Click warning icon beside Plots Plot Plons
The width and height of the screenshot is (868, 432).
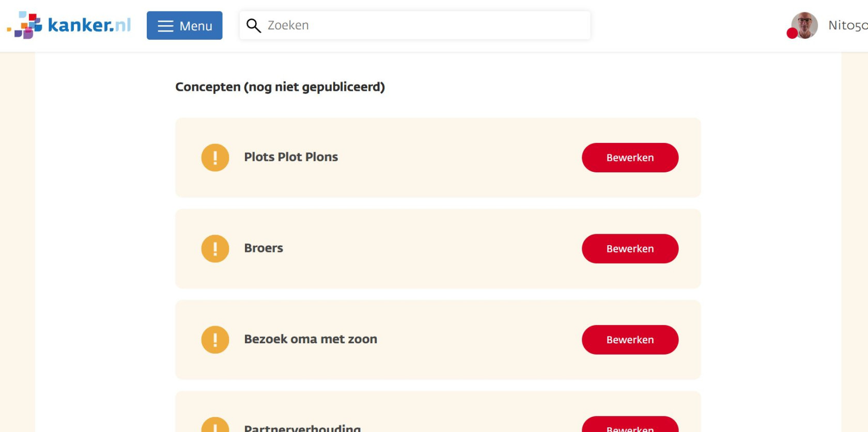click(x=215, y=157)
